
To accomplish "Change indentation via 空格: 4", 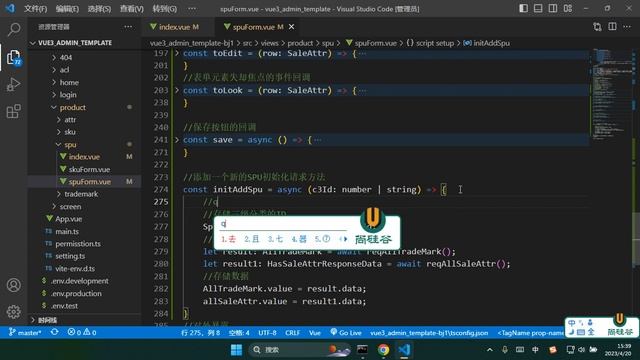I will 239,333.
